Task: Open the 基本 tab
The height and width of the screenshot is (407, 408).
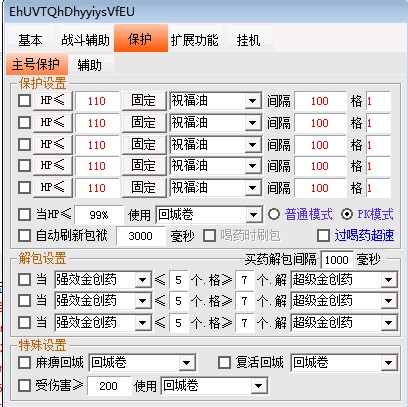Action: tap(30, 40)
